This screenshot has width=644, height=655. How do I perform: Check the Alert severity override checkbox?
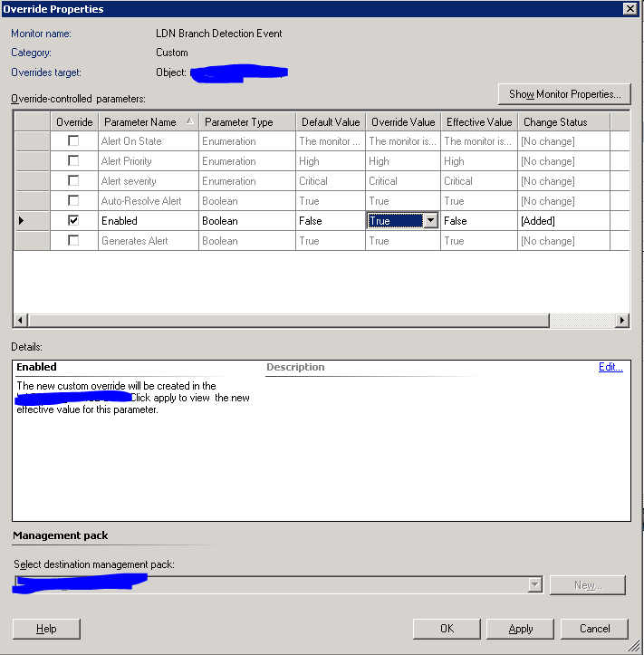[x=73, y=180]
